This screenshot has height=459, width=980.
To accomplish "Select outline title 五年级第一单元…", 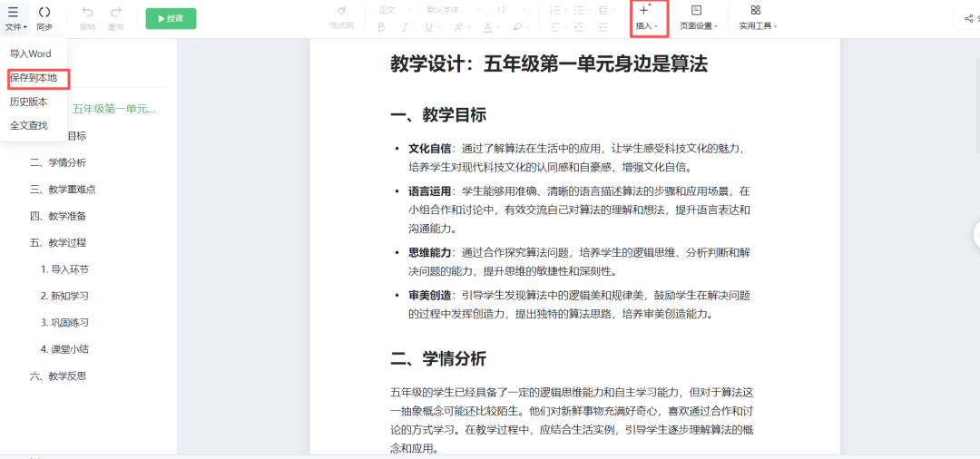I will coord(113,109).
